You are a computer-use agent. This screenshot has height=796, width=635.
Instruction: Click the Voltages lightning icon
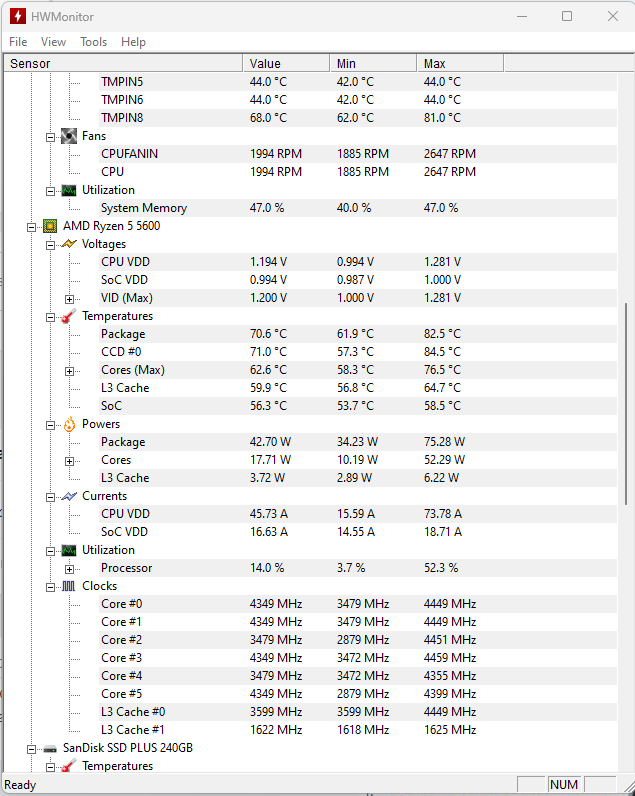click(x=69, y=244)
